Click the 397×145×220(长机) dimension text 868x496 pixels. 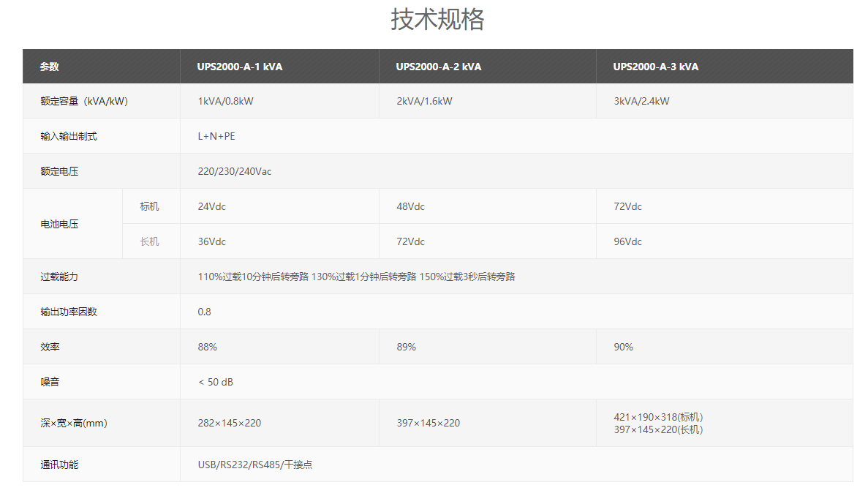click(x=658, y=429)
